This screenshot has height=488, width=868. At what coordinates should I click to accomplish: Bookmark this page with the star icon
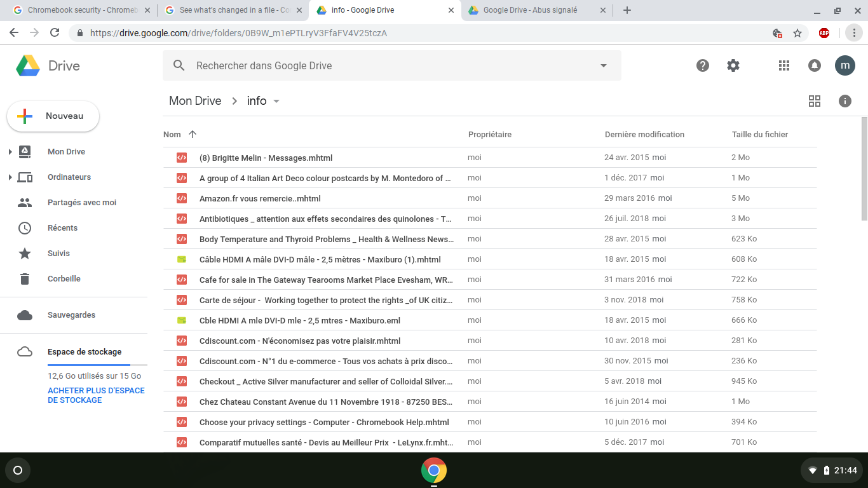[797, 33]
